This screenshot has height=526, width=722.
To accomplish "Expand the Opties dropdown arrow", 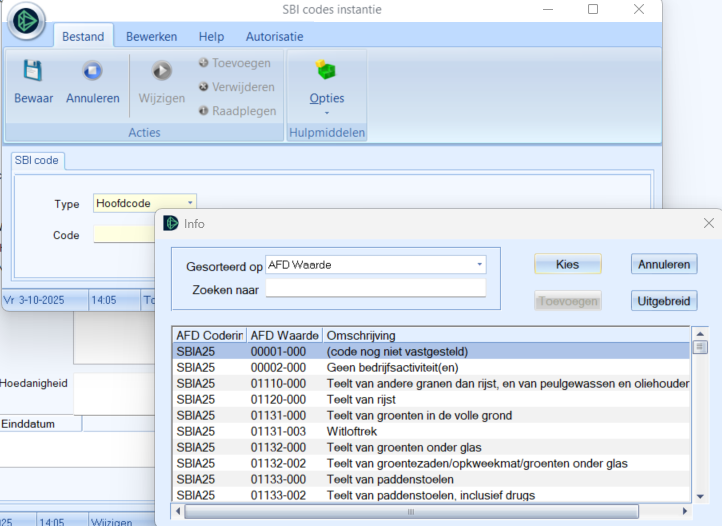I will pyautogui.click(x=326, y=113).
